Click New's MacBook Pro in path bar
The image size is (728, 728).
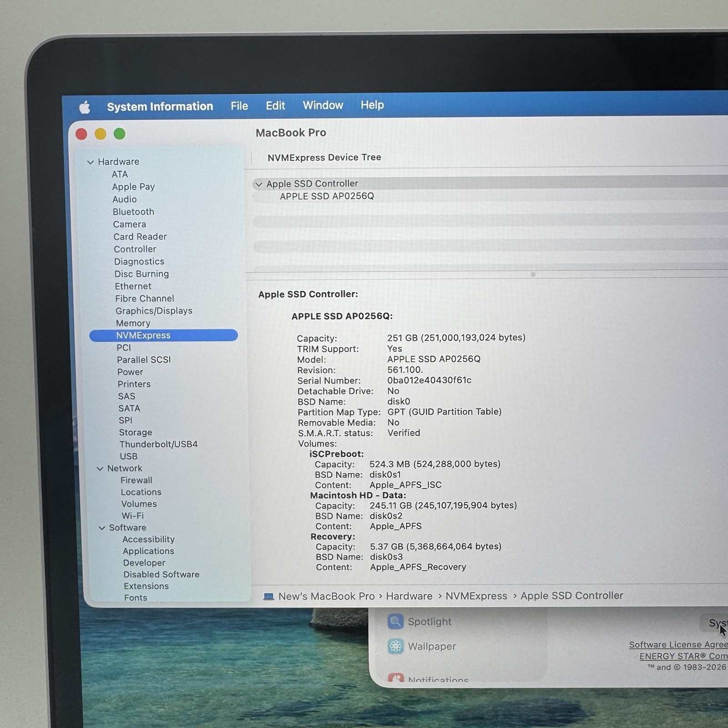click(326, 596)
